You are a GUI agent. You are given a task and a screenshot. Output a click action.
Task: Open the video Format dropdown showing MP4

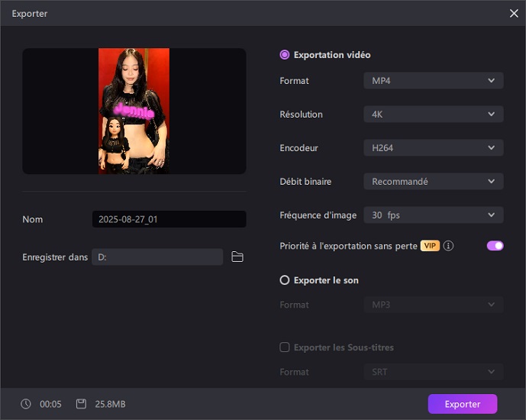434,80
